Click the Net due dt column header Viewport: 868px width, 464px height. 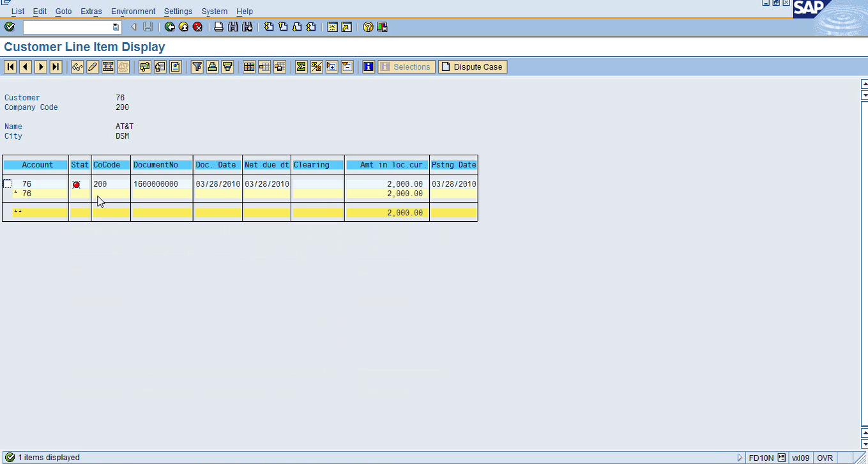tap(267, 165)
